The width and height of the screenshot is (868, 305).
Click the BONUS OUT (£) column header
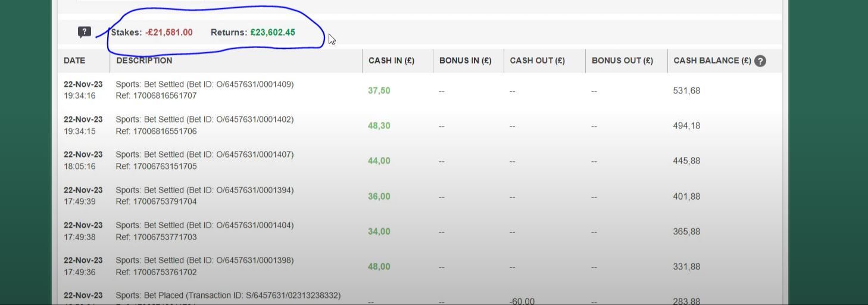[622, 61]
